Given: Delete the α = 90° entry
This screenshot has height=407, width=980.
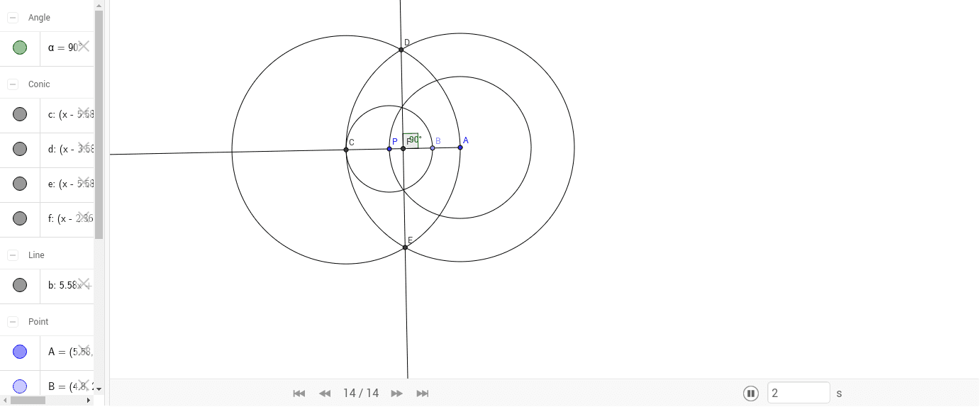Looking at the screenshot, I should point(84,46).
